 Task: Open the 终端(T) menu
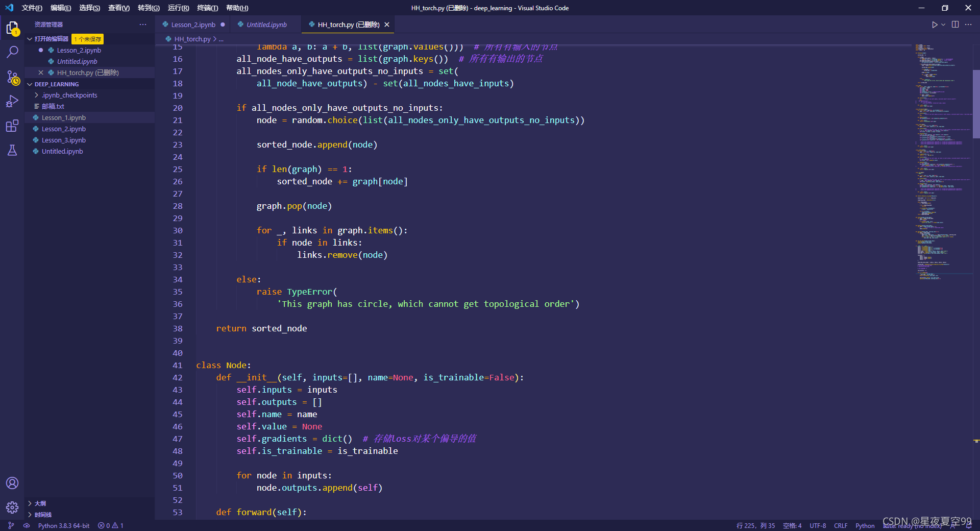[207, 8]
